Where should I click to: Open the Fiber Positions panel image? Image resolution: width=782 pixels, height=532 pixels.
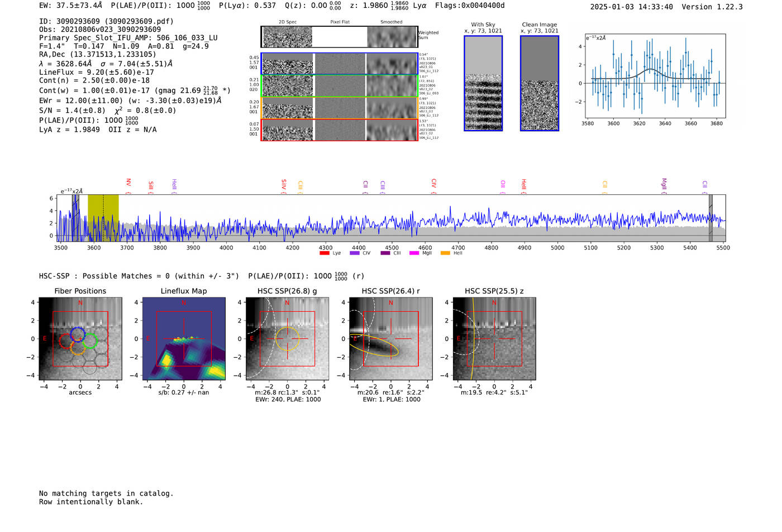80,339
